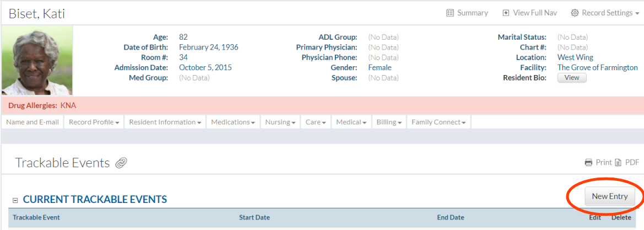This screenshot has width=644, height=230.
Task: Click the paperclip attachment icon beside Trackable Events
Action: point(121,163)
